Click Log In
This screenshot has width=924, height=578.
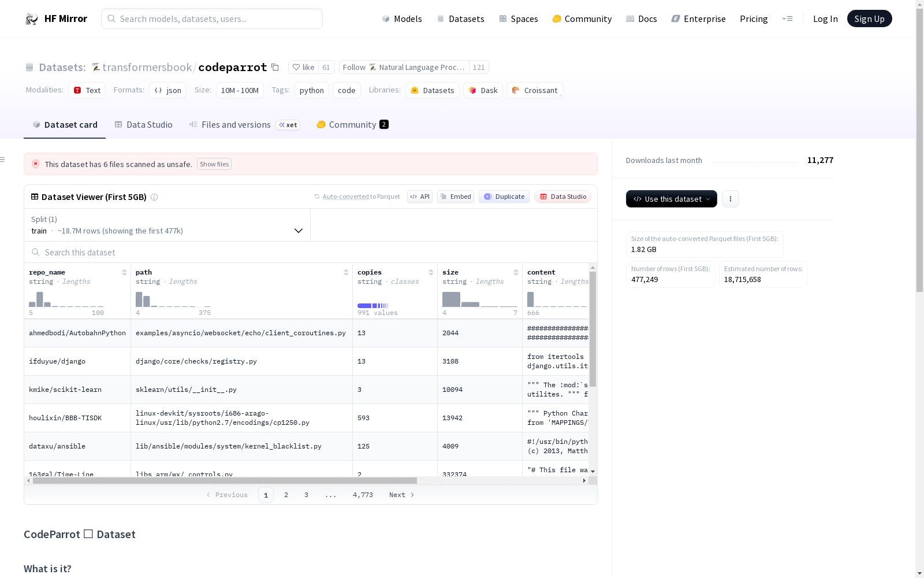pos(825,19)
